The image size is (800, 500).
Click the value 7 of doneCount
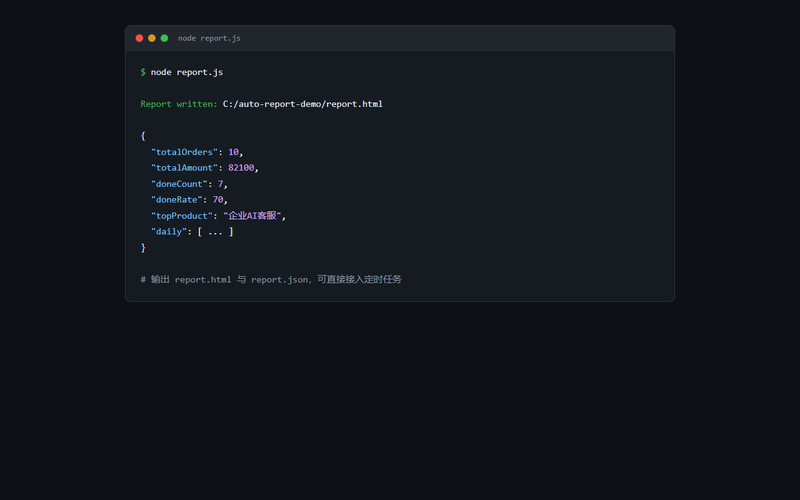(220, 184)
